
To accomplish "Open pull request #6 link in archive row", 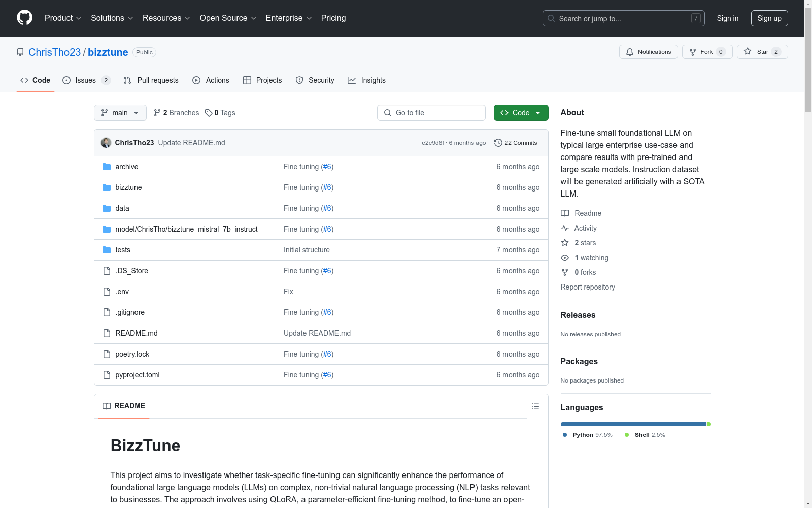I will coord(327,167).
